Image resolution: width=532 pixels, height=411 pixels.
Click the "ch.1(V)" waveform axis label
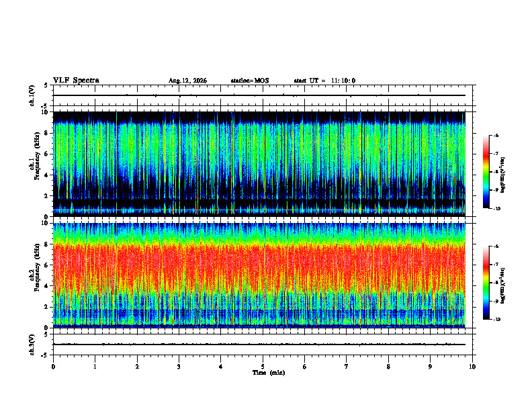click(x=32, y=95)
